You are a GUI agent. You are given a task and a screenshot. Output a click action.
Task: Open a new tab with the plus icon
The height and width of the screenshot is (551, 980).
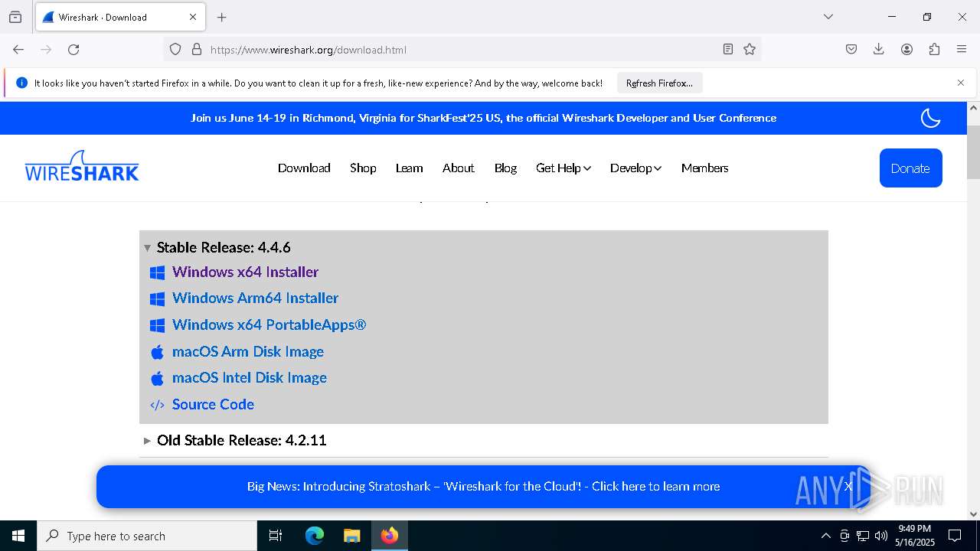click(x=222, y=17)
